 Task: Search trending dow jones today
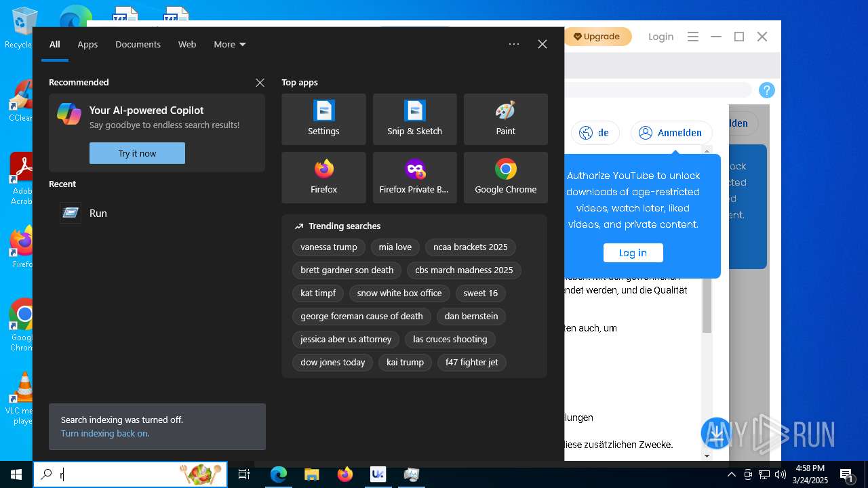point(333,363)
